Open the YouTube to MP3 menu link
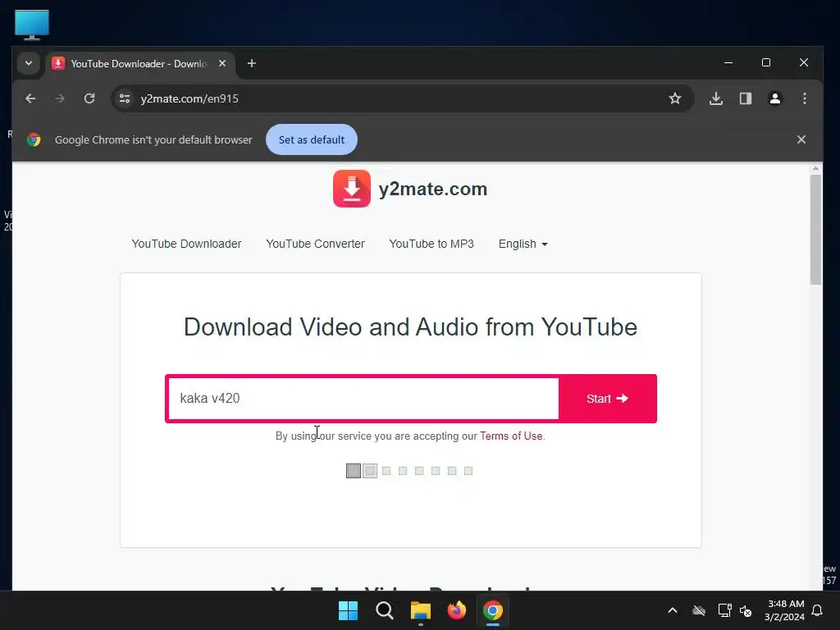840x630 pixels. pyautogui.click(x=431, y=244)
